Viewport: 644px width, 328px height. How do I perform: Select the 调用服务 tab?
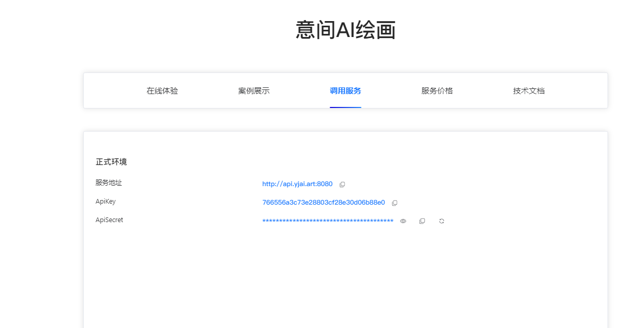[x=346, y=91]
